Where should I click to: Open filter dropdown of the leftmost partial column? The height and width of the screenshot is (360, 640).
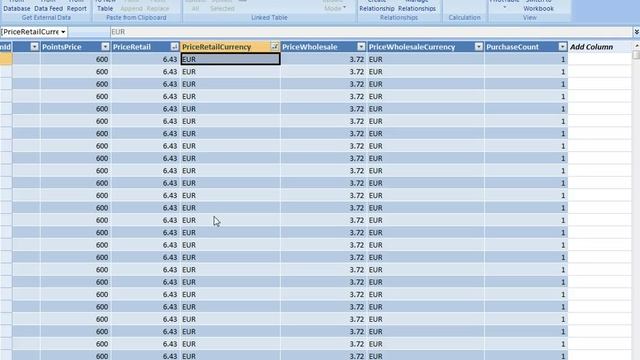point(35,47)
